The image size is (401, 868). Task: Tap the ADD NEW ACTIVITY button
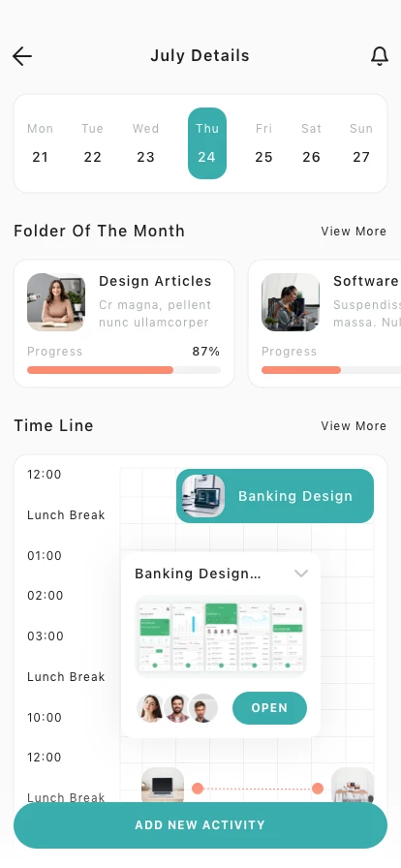(x=200, y=824)
